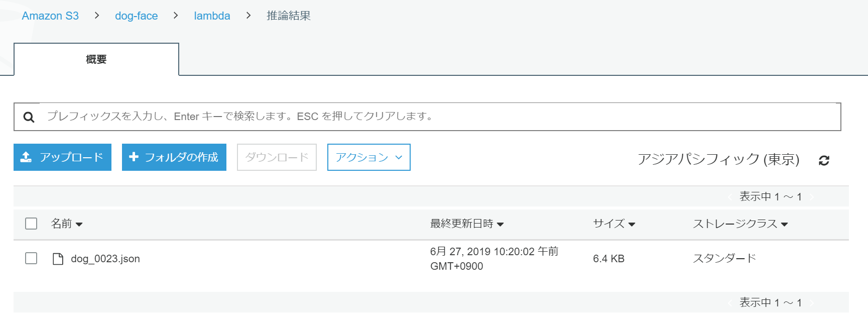Screen dimensions: 868x322
Task: Tick the select-all checkbox in the header
Action: click(31, 224)
